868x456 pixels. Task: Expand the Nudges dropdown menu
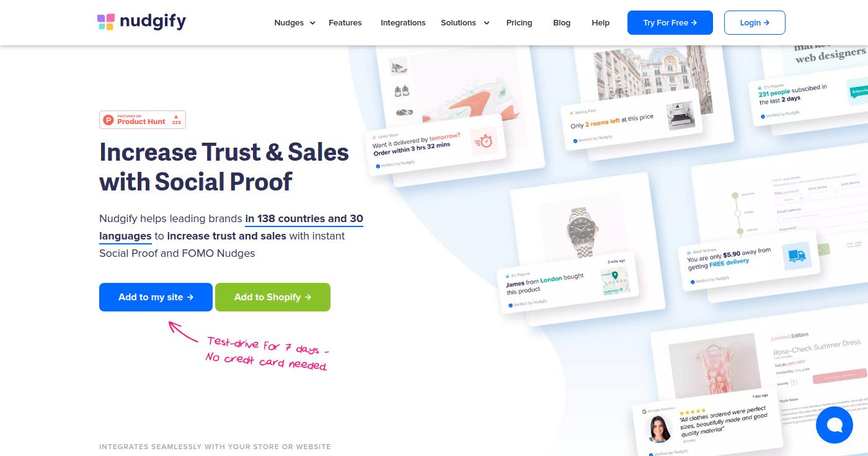point(294,23)
